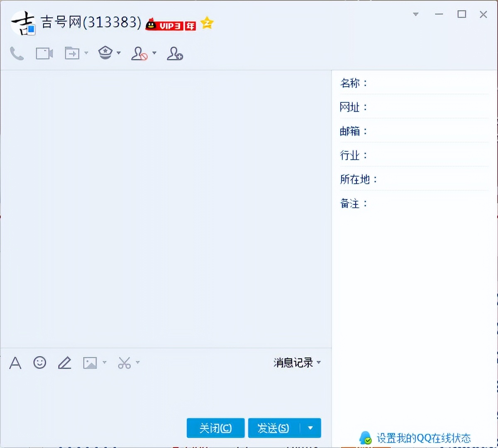Start a voice call with 吉号网
The width and height of the screenshot is (498, 448).
17,54
